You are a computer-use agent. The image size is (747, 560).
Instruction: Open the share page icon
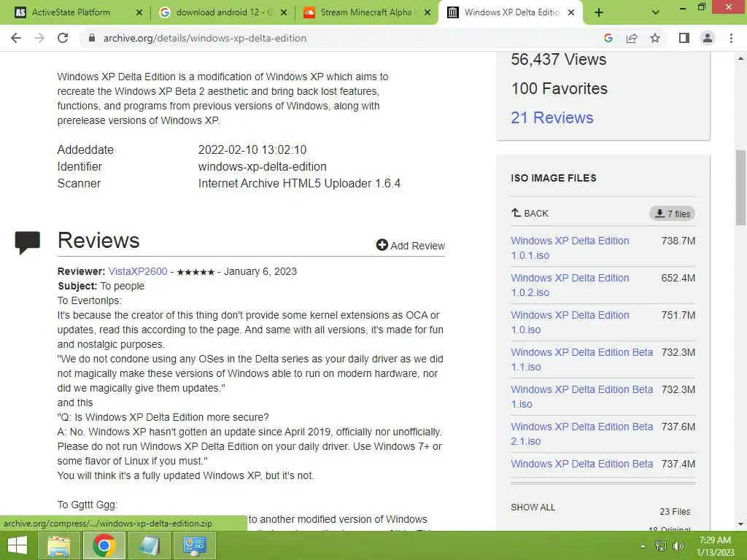(x=632, y=38)
